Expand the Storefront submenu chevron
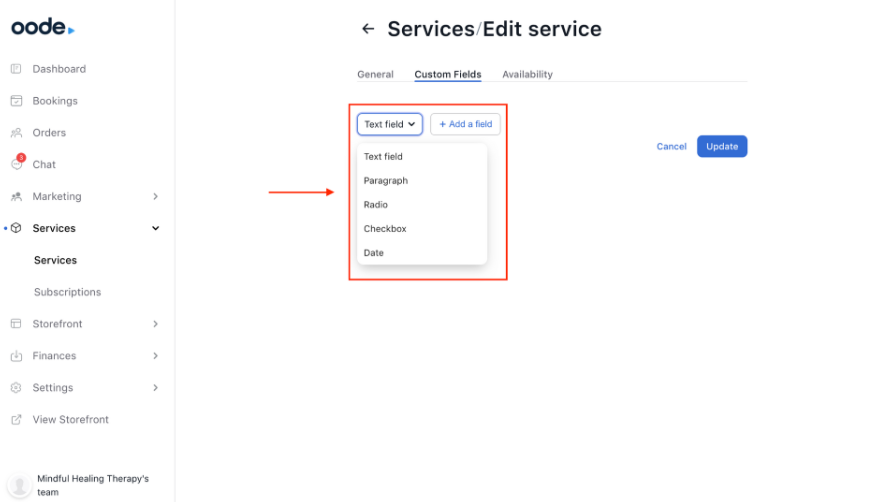The image size is (896, 502). [x=155, y=324]
